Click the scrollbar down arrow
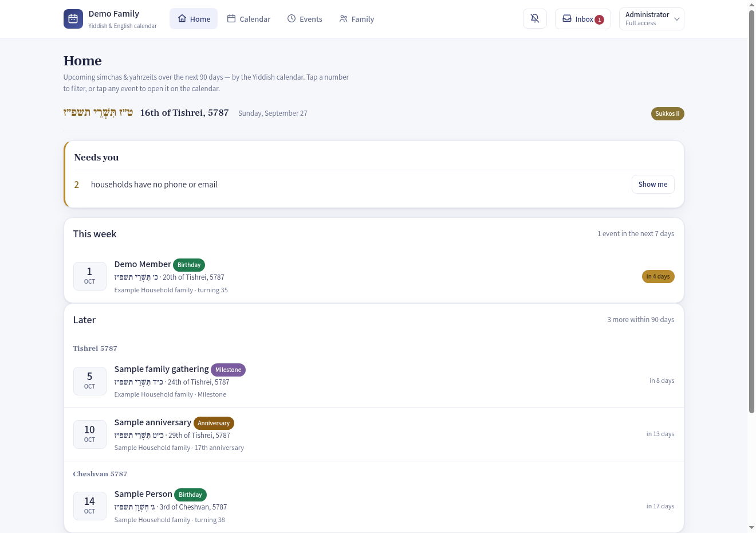This screenshot has width=756, height=533. click(x=752, y=528)
